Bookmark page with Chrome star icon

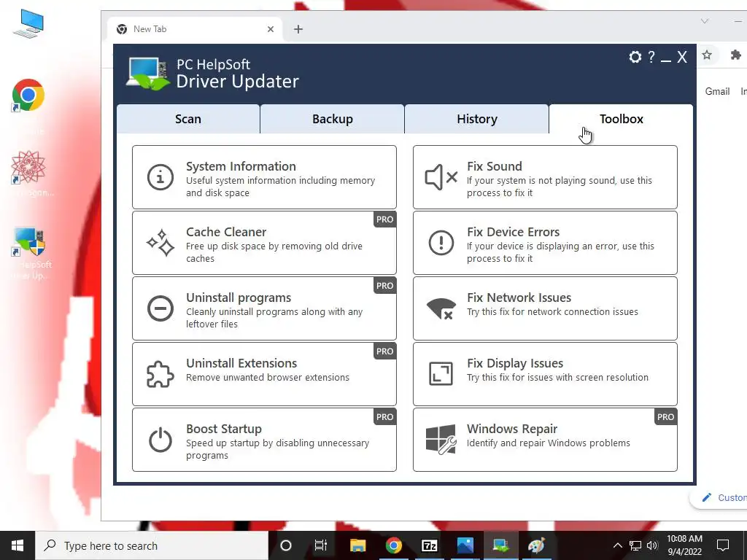pos(707,55)
